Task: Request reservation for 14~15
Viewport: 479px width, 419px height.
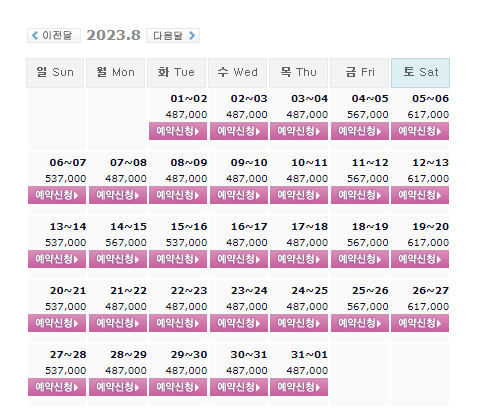Action: pyautogui.click(x=118, y=259)
